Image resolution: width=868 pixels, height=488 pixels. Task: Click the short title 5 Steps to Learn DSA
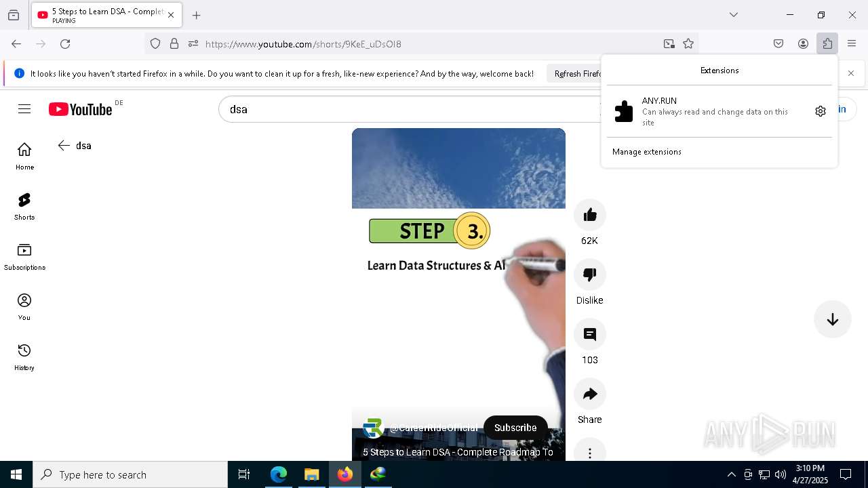tap(458, 452)
